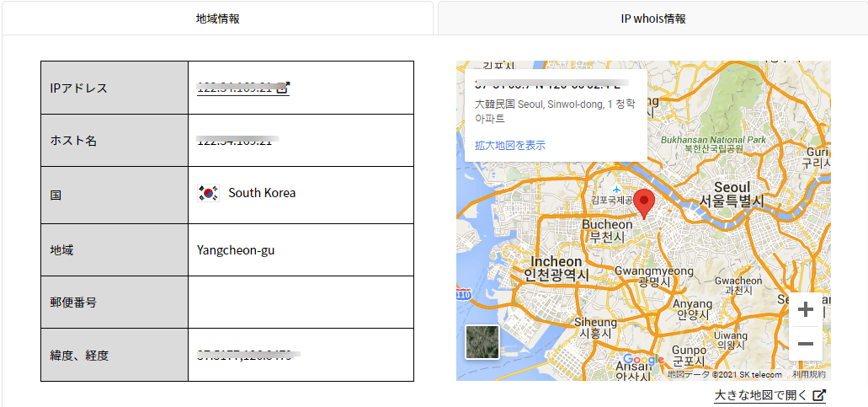Click the Incheon label on the map
868x407 pixels.
tap(556, 261)
